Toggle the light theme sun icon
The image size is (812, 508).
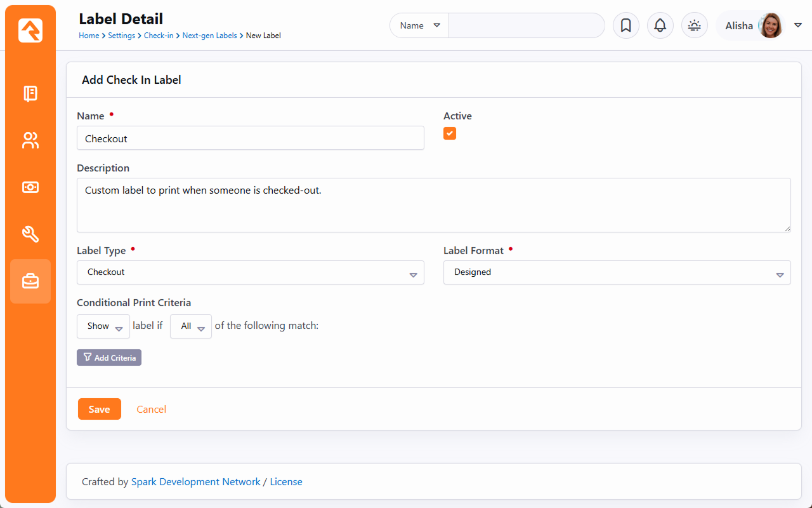click(694, 25)
